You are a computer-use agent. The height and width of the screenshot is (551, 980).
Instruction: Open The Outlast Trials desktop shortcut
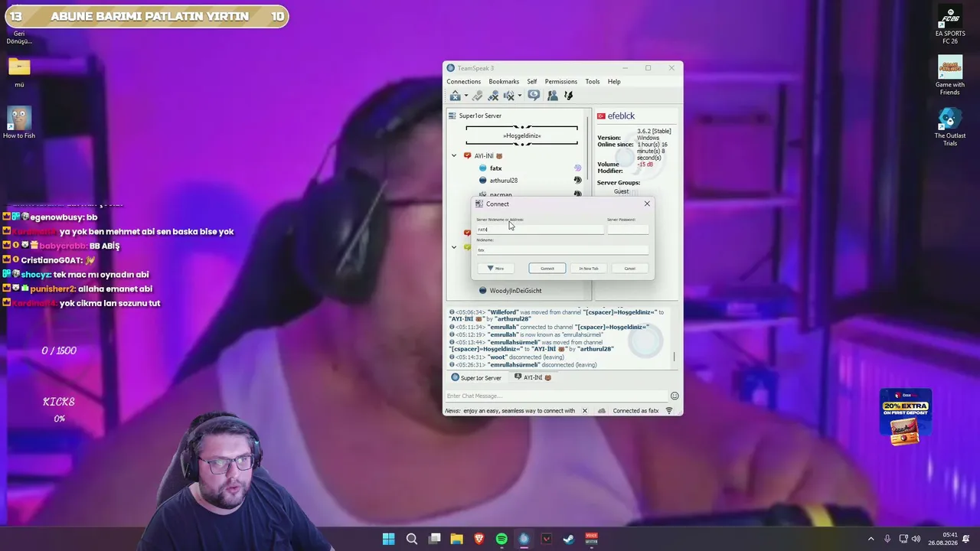tap(950, 127)
